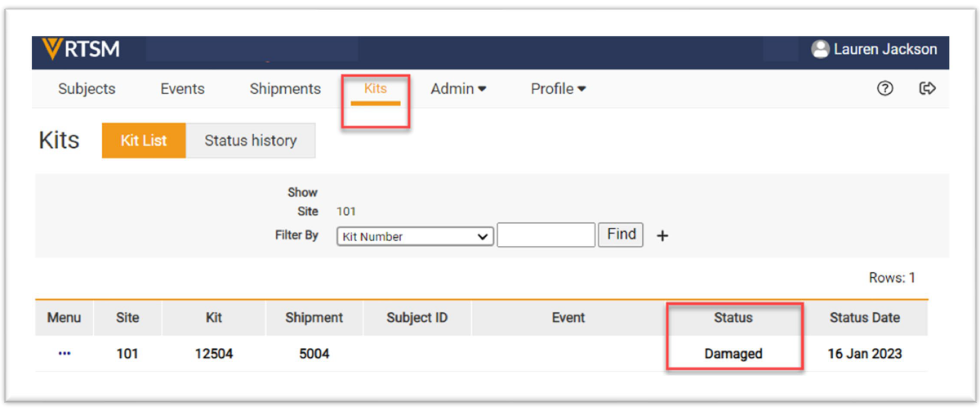Select the Kits navigation tab
The height and width of the screenshot is (411, 980).
[x=376, y=89]
